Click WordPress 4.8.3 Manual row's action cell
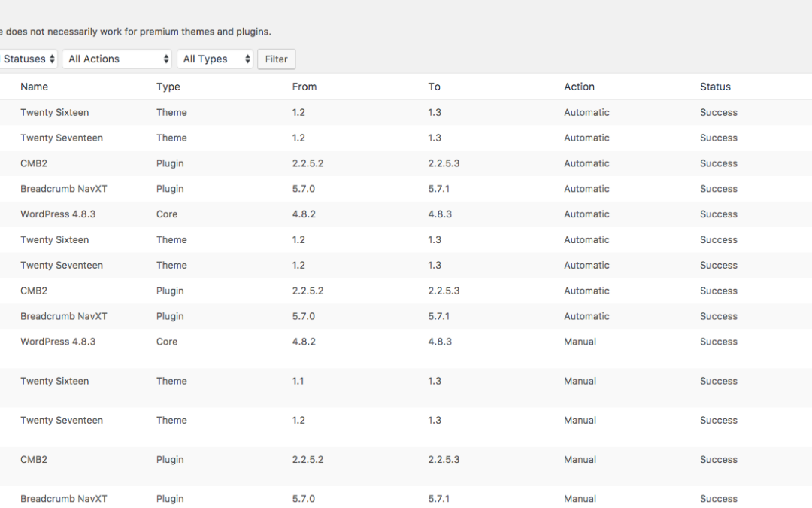812x508 pixels. [x=580, y=342]
